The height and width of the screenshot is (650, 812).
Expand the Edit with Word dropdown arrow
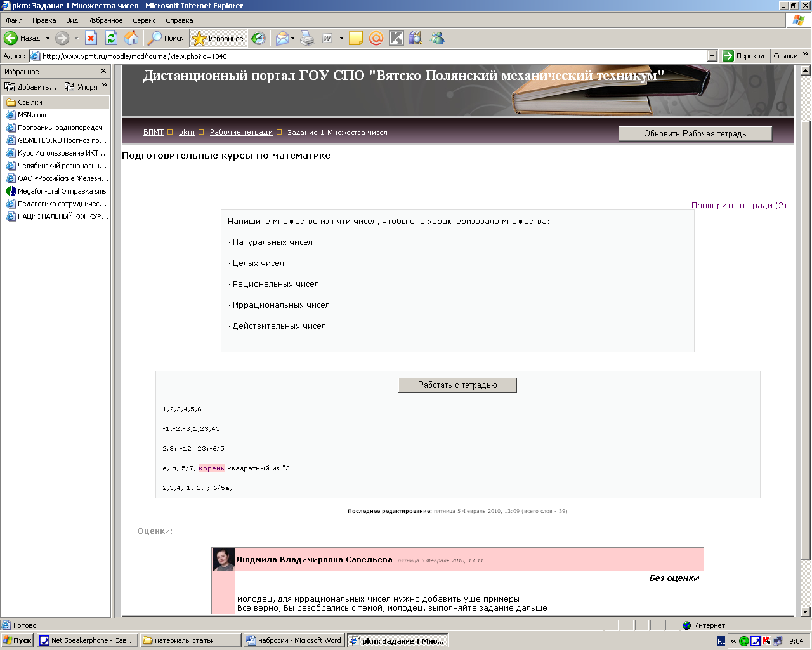pyautogui.click(x=341, y=39)
